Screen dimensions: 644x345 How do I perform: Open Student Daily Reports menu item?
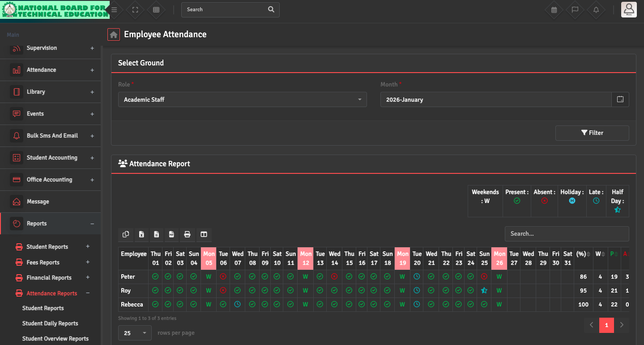50,323
